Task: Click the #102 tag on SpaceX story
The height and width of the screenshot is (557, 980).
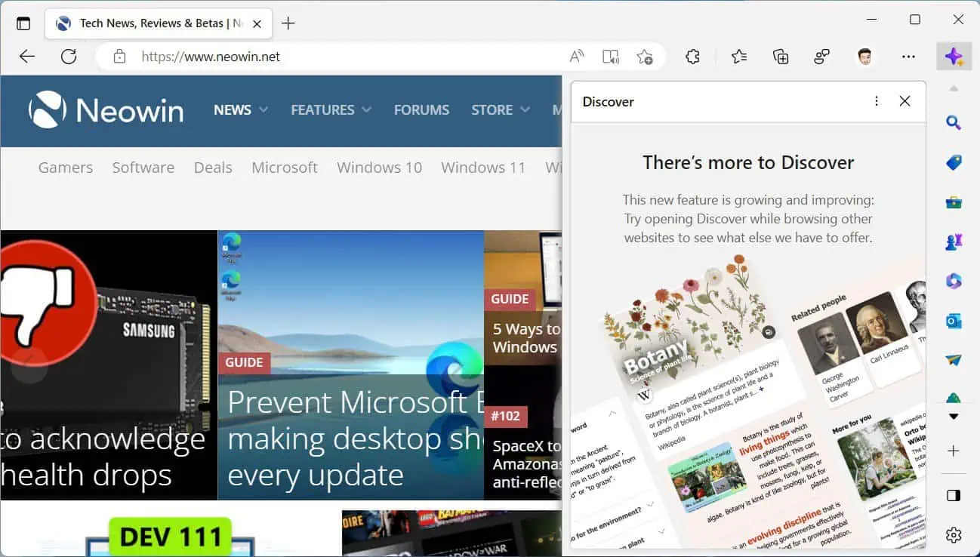Action: [x=506, y=417]
